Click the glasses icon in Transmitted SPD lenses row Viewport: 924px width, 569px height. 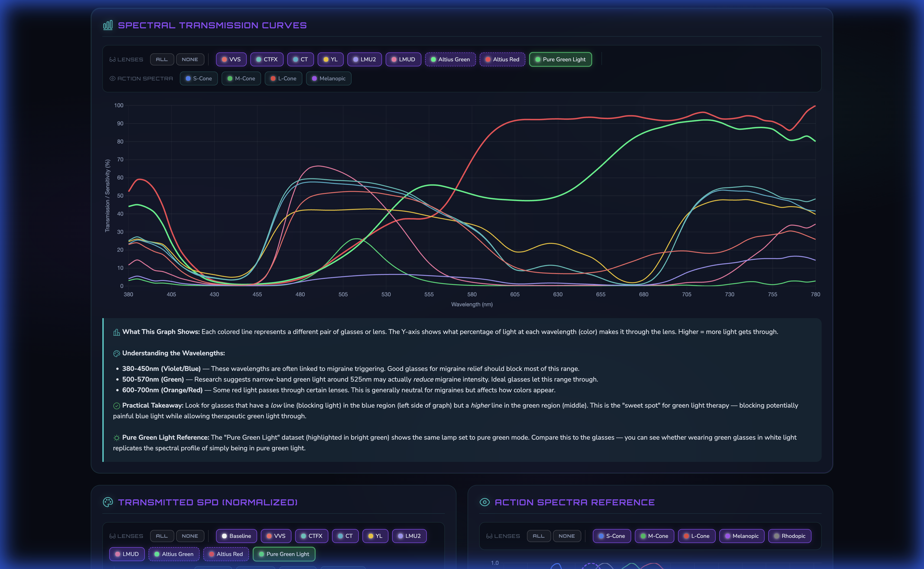tap(112, 536)
